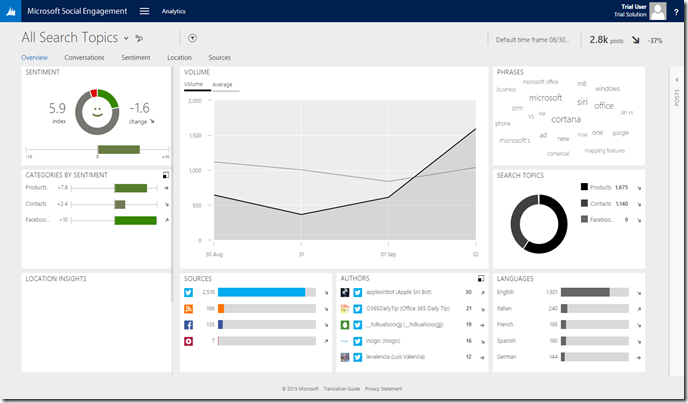Click the RSS blog source icon
The height and width of the screenshot is (403, 688).
click(188, 309)
